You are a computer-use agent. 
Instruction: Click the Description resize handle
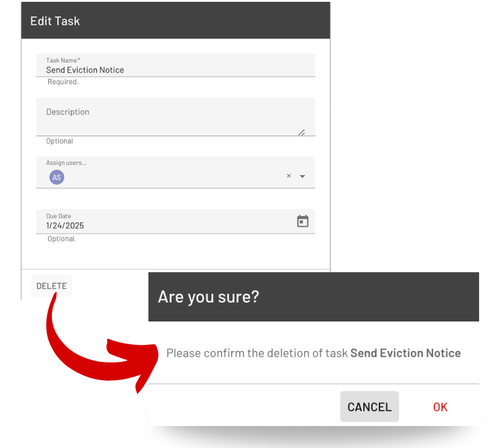click(x=302, y=132)
